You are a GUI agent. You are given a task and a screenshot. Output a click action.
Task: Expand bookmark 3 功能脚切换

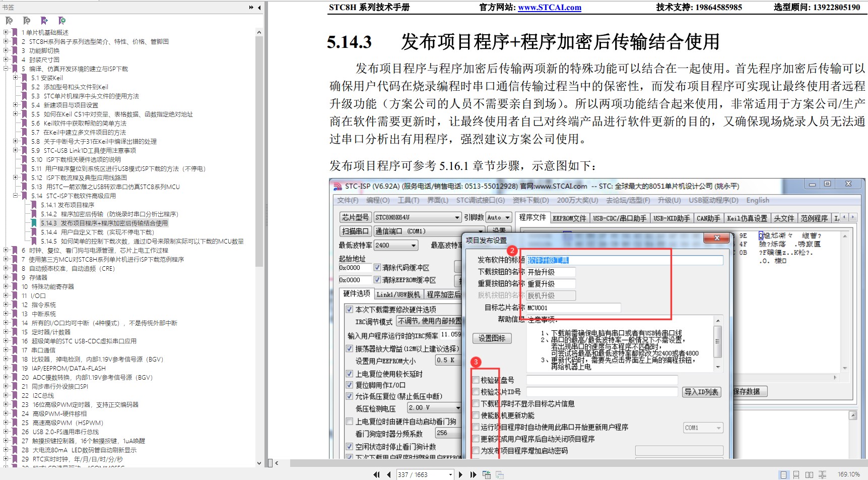coord(6,50)
